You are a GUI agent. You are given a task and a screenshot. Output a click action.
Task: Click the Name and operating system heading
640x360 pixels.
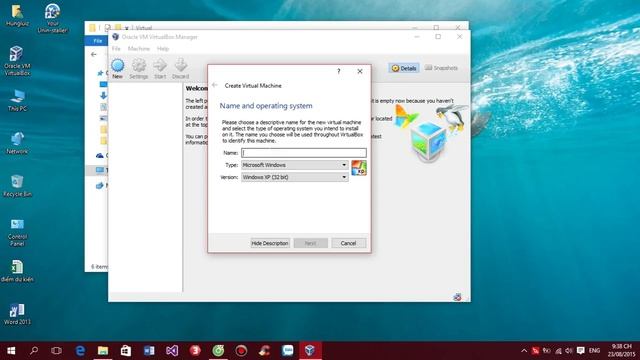coord(266,106)
